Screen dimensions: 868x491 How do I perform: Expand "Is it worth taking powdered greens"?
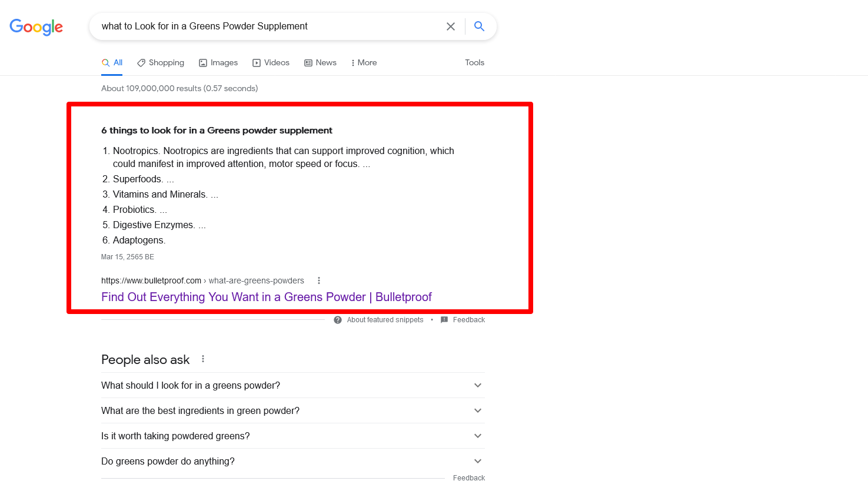tap(478, 436)
